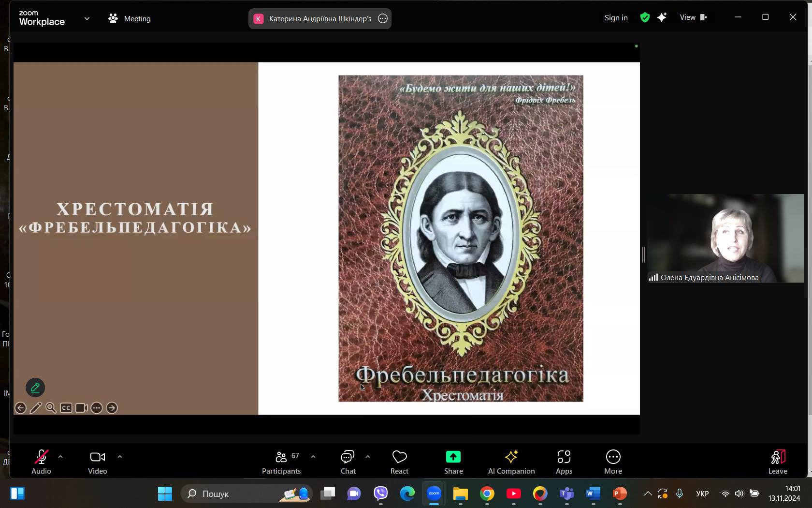
Task: Select the slideshow pen tool
Action: 36,408
